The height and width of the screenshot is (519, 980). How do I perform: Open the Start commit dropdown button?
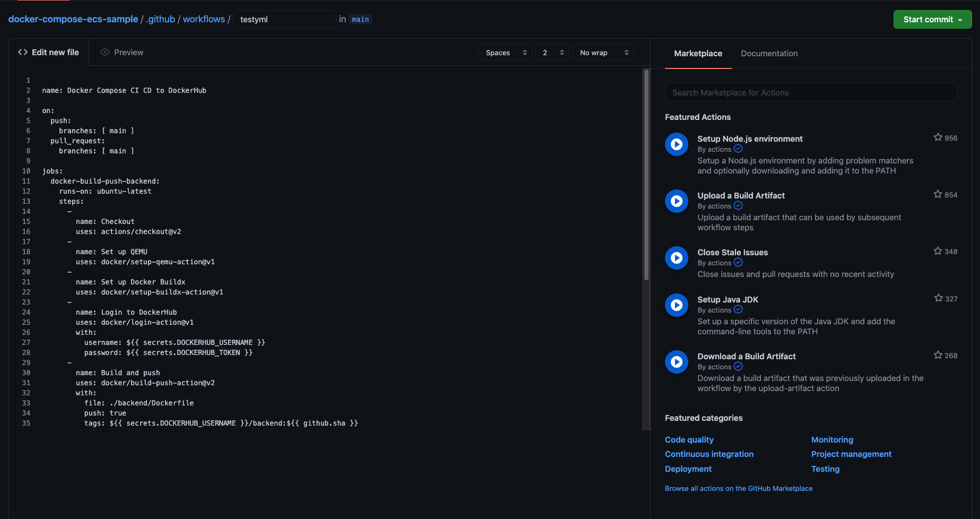pos(932,20)
